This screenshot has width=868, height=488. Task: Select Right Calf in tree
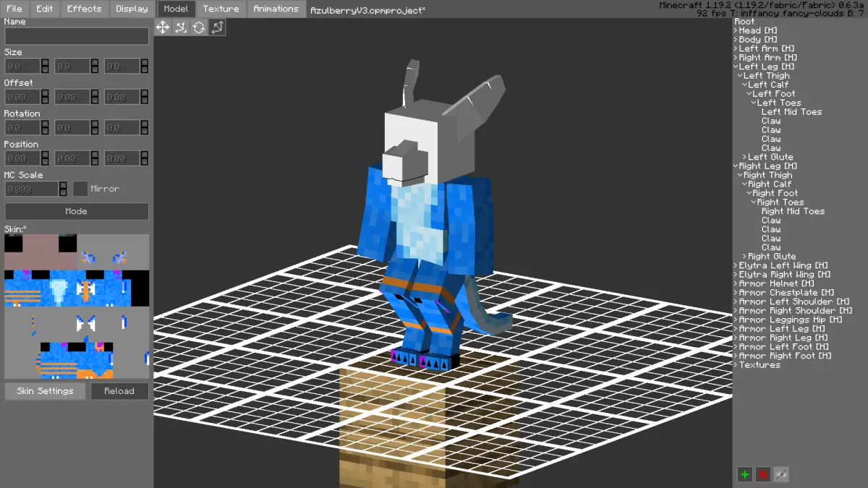pos(770,184)
